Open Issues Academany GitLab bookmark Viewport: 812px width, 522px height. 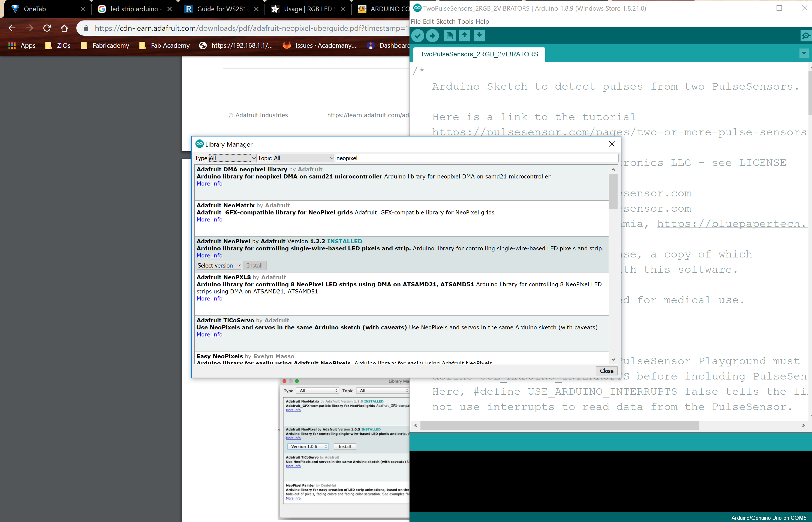(320, 45)
